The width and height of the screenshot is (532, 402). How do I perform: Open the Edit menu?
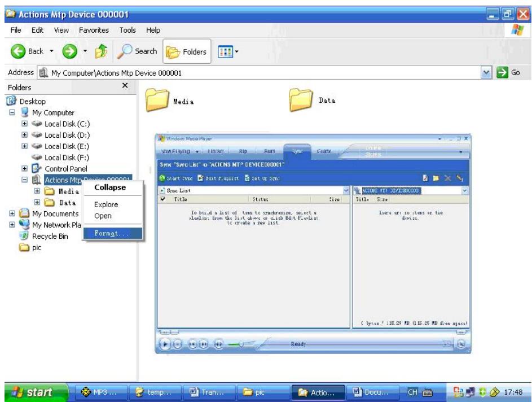37,30
